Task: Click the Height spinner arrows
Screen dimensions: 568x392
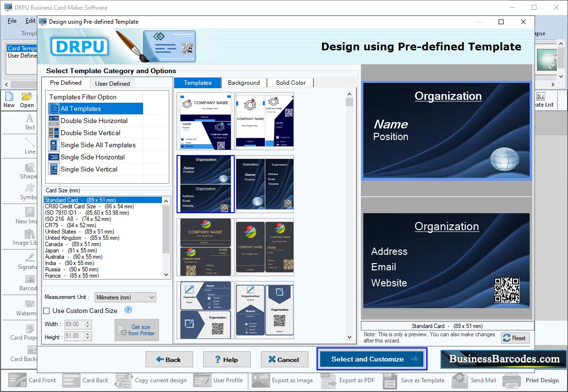Action: [88, 336]
